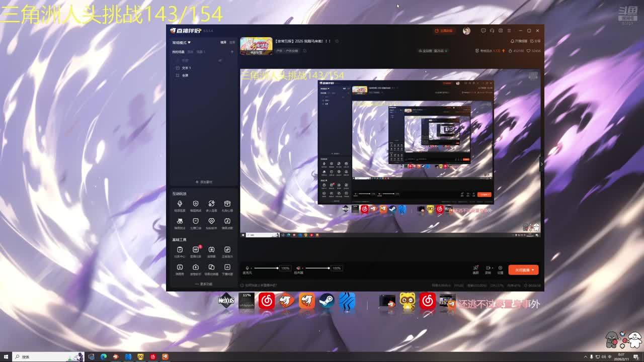Open the headset support icon in title bar
644x362 pixels.
coord(492,31)
